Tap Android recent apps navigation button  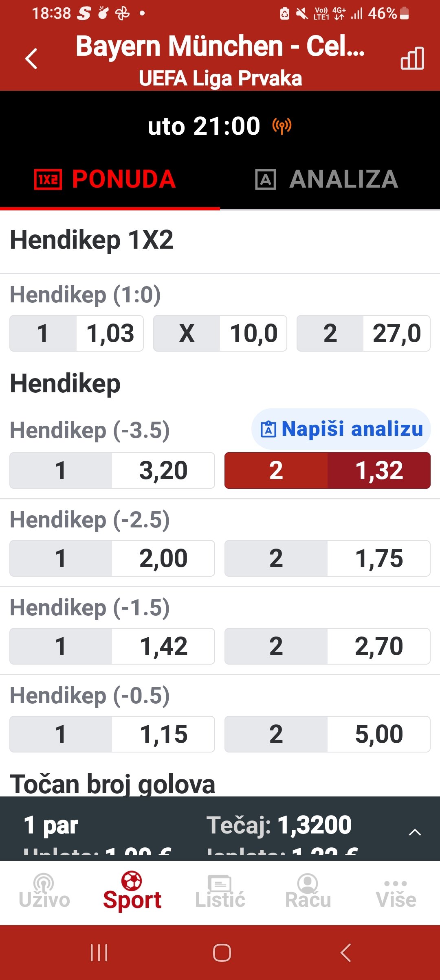99,953
